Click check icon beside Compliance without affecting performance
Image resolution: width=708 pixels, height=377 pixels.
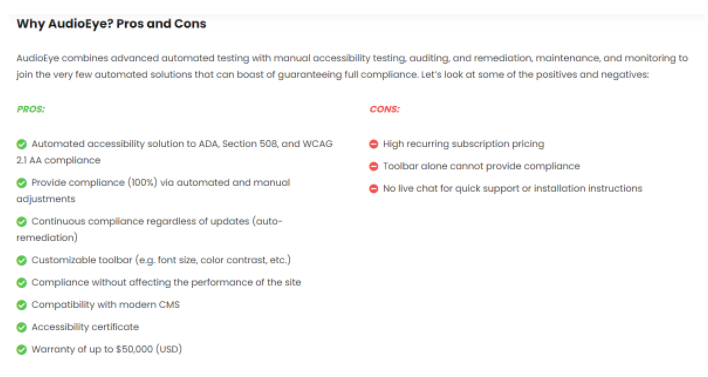click(22, 283)
